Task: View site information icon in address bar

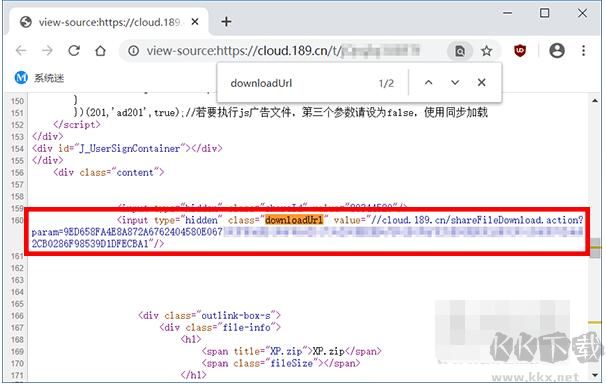Action: coord(133,51)
